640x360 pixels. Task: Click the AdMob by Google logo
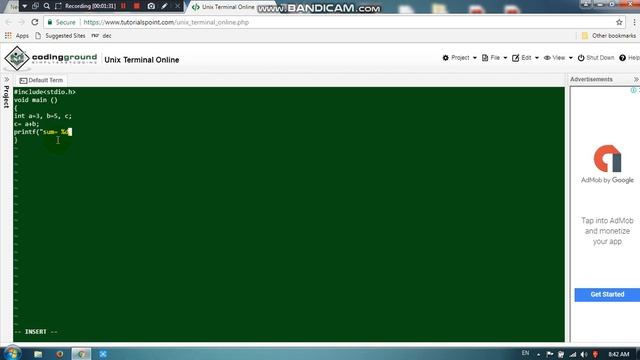click(x=607, y=164)
